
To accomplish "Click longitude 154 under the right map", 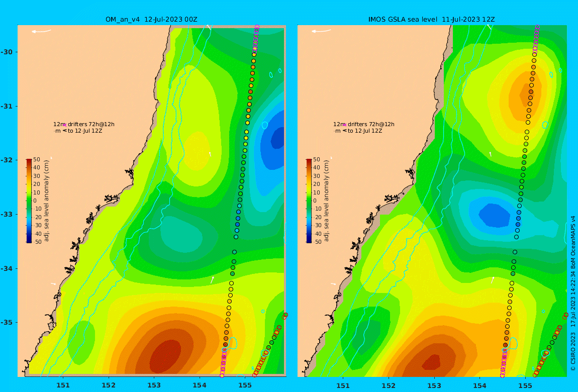I will coord(479,385).
